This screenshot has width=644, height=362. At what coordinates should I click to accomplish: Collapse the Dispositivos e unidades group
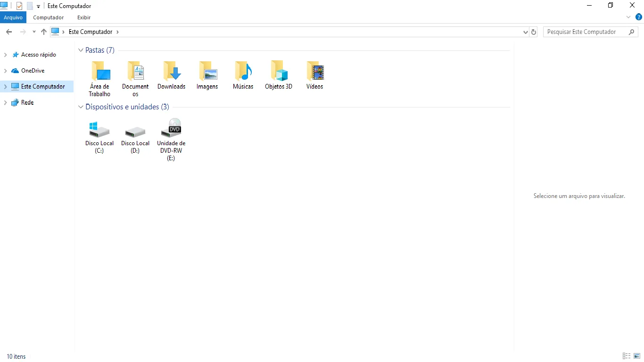[81, 107]
